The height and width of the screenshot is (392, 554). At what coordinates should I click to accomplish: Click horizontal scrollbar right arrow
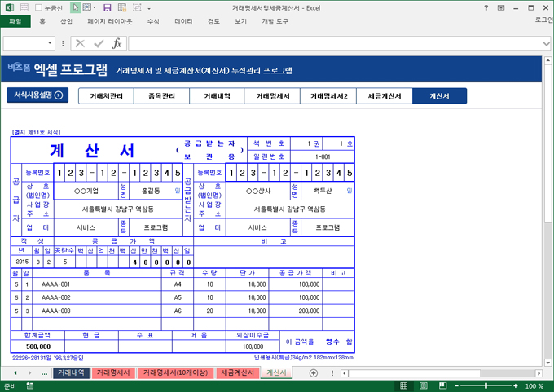539,373
